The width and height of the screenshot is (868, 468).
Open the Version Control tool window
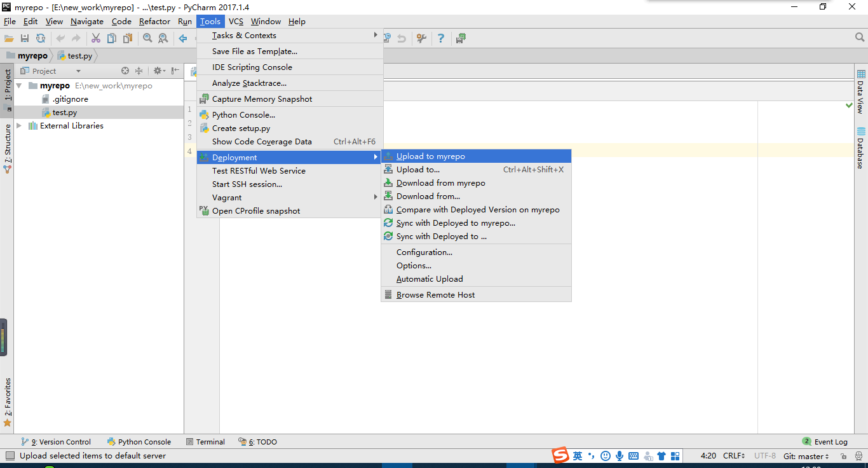(55, 442)
